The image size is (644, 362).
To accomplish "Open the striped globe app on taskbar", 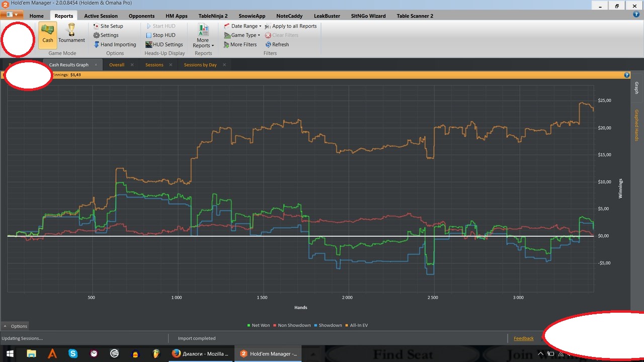I will pyautogui.click(x=114, y=354).
